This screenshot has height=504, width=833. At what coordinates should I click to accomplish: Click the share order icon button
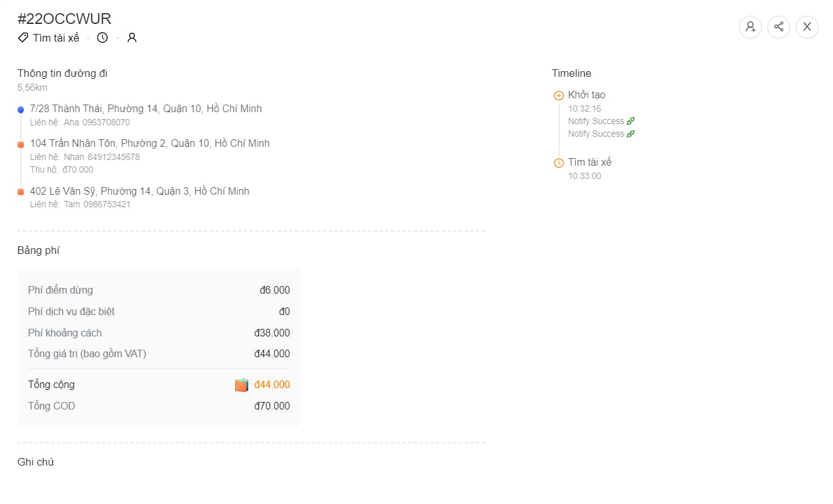[779, 27]
